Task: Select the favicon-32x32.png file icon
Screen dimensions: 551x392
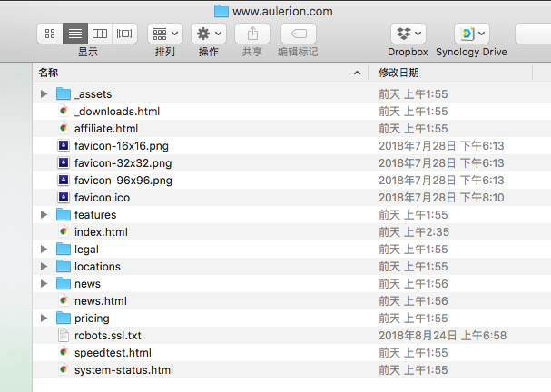Action: [64, 162]
